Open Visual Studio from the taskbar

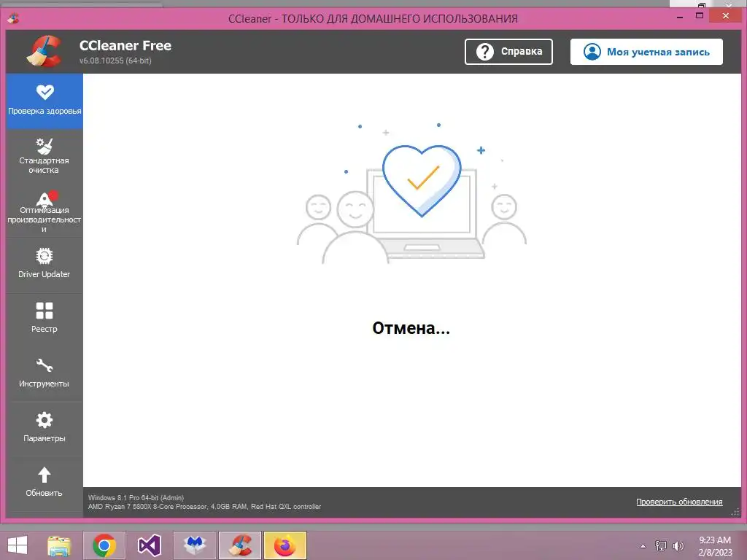(149, 545)
